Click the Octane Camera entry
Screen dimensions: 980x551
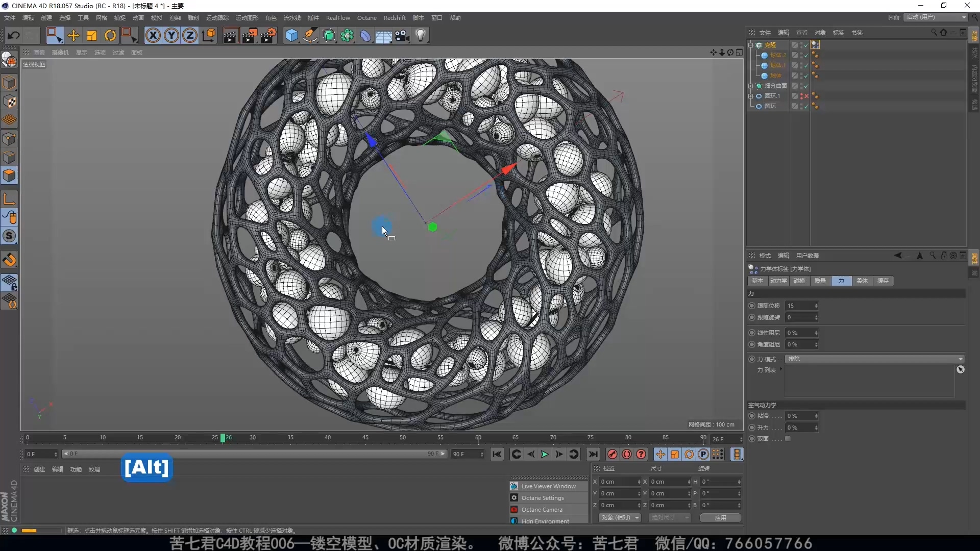(549, 510)
